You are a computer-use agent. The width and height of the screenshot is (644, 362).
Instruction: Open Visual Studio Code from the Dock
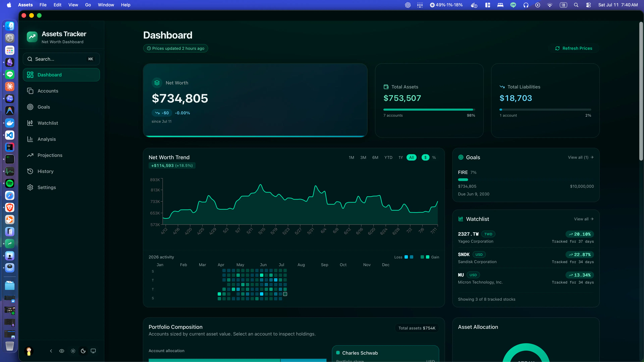coord(10,135)
